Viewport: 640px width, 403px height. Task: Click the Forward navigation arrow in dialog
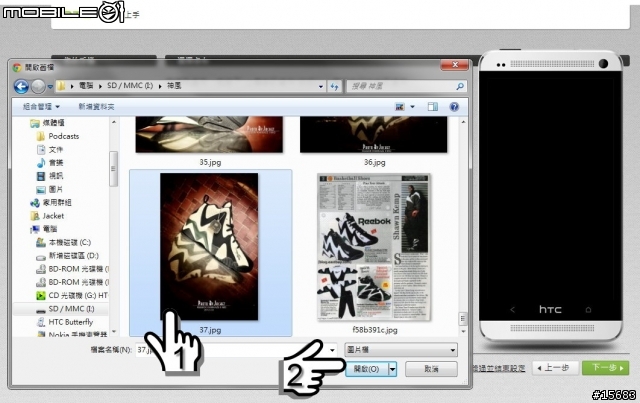pos(38,86)
